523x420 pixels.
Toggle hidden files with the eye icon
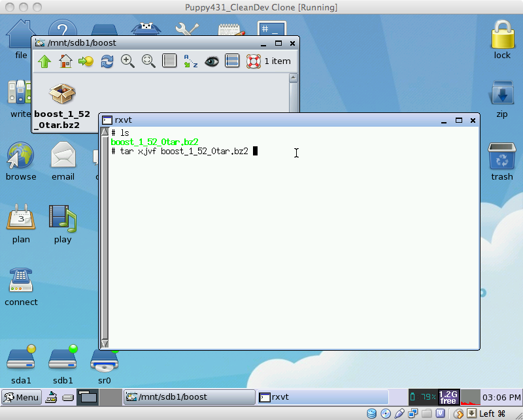pyautogui.click(x=212, y=61)
